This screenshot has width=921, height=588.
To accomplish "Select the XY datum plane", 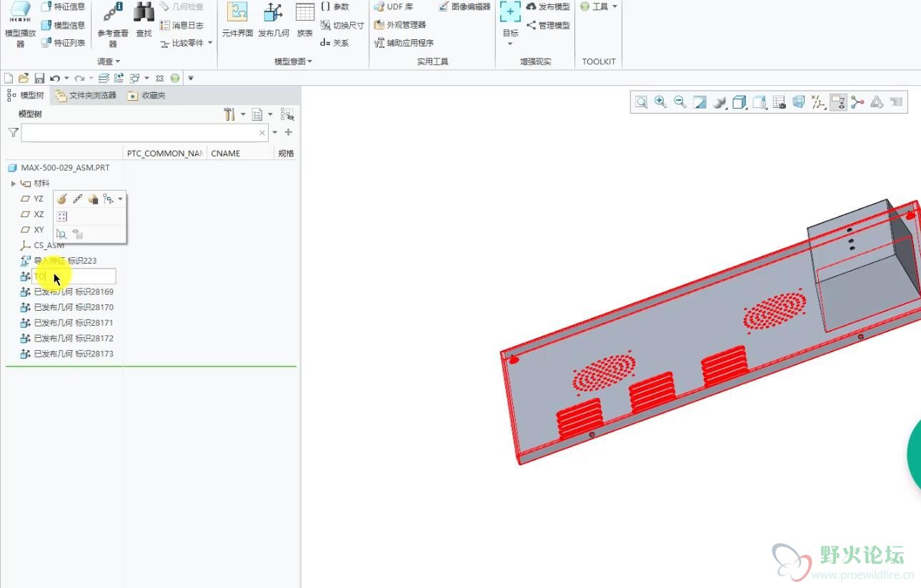I will tap(32, 230).
